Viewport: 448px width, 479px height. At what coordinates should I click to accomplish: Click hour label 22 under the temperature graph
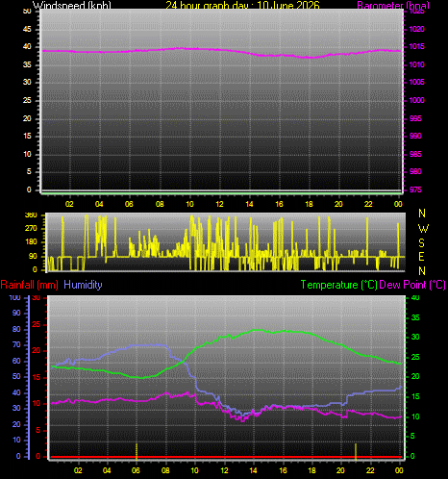[370, 470]
